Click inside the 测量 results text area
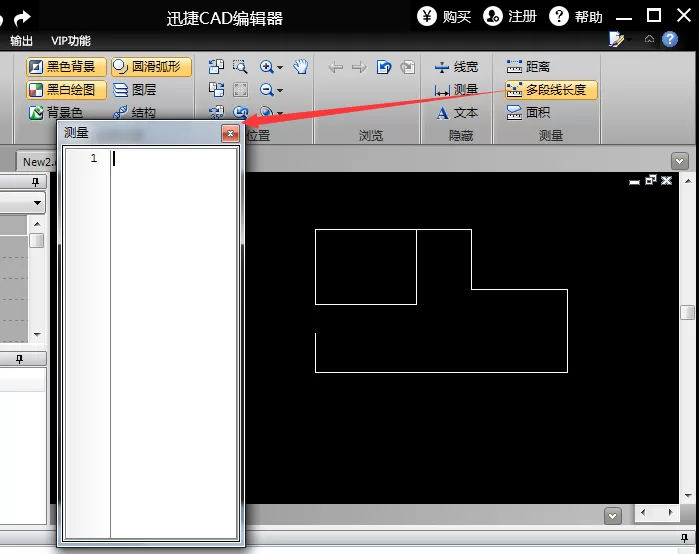 pos(174,343)
